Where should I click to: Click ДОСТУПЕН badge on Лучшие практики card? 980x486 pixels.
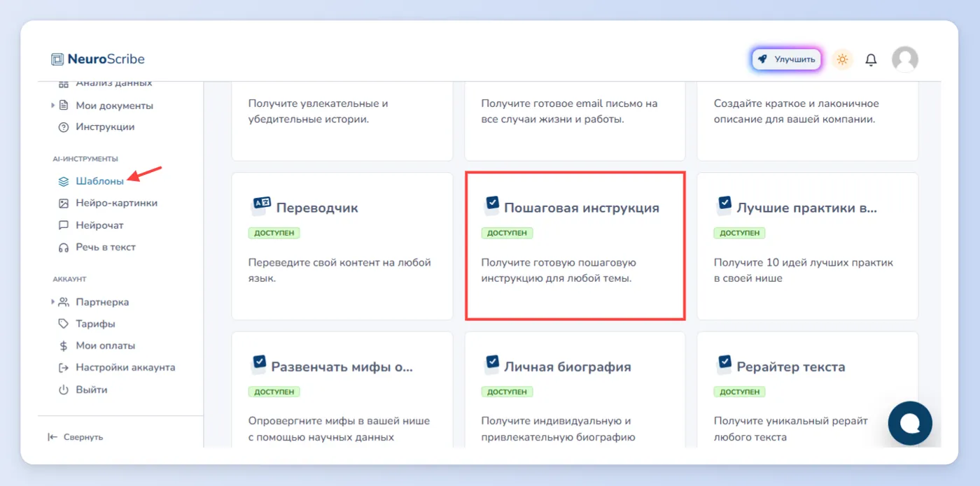(x=739, y=233)
